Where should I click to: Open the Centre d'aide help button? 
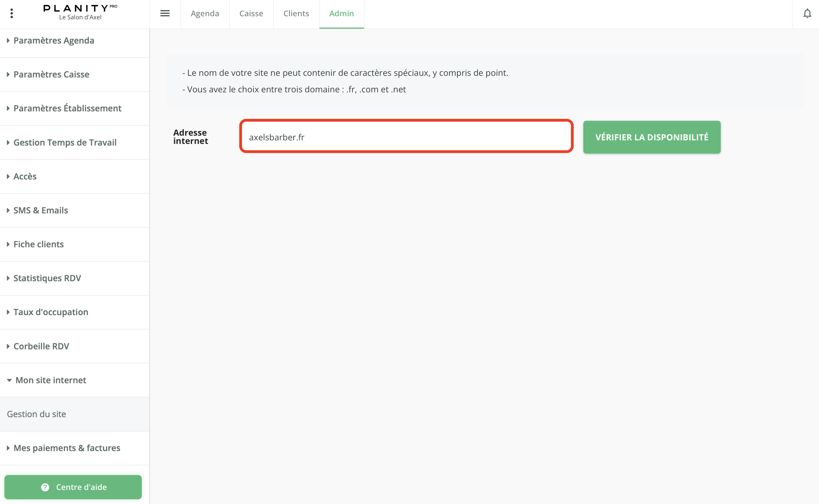tap(73, 487)
